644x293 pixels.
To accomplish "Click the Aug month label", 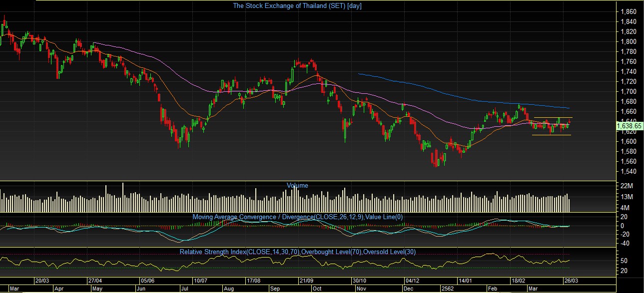I will [x=229, y=289].
